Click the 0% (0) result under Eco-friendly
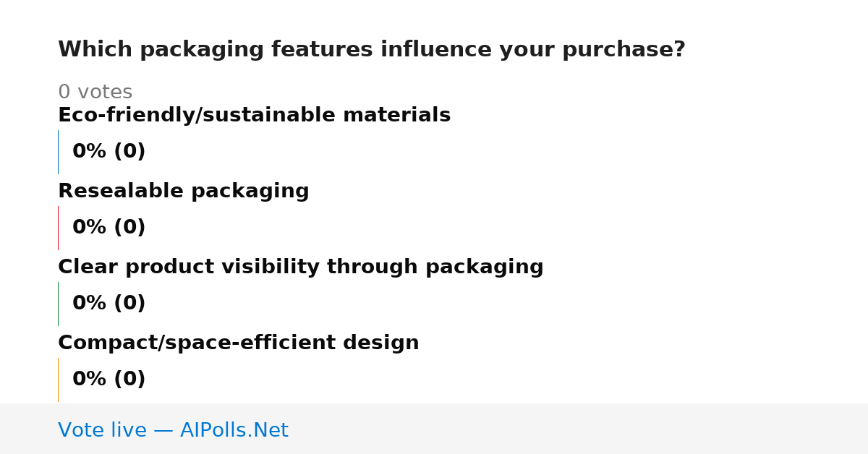The width and height of the screenshot is (868, 454). [109, 152]
